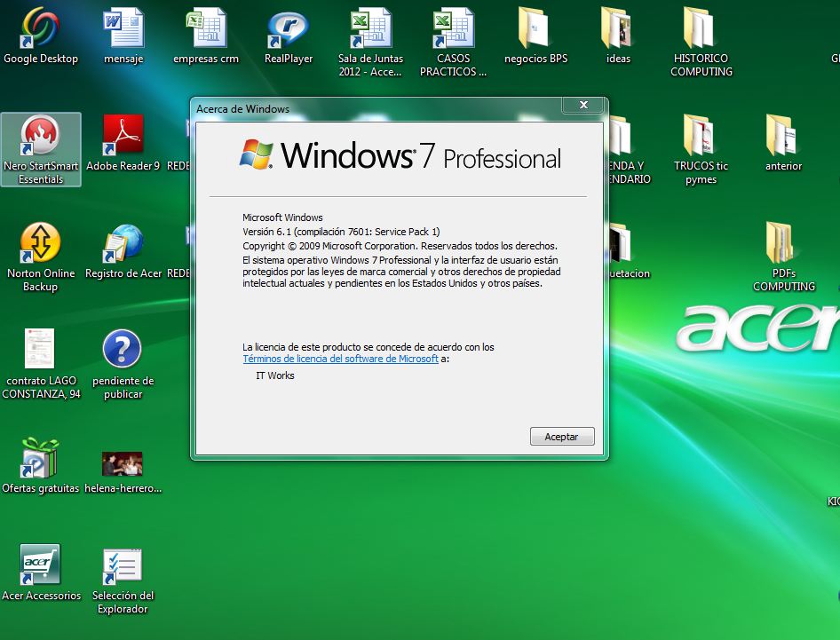Open the Registro de Acer shortcut
The height and width of the screenshot is (640, 840).
coord(123,244)
